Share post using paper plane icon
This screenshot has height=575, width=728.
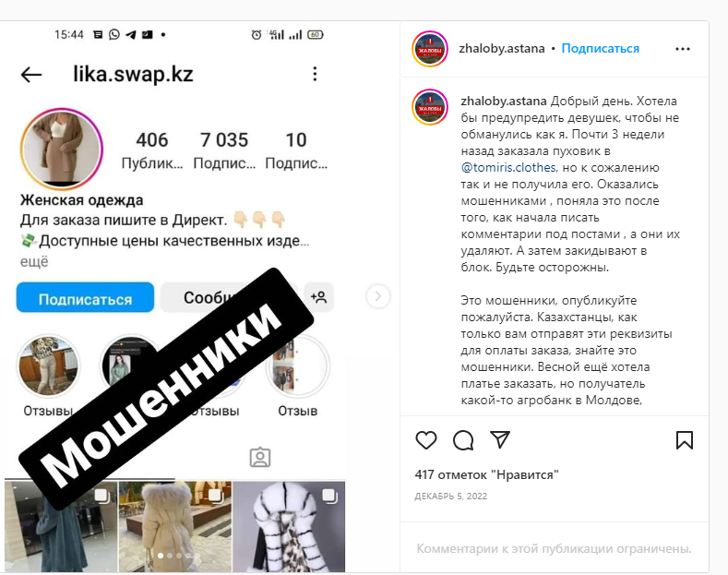coord(500,439)
